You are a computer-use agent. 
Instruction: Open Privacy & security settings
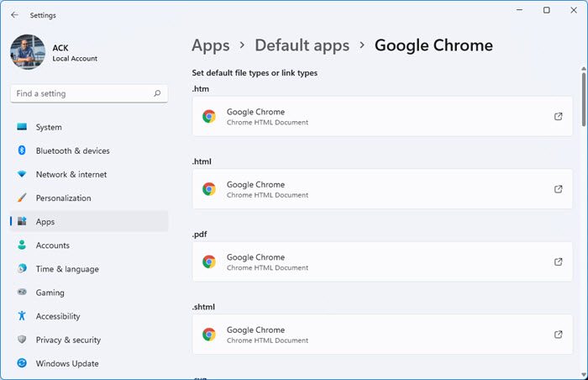[68, 340]
